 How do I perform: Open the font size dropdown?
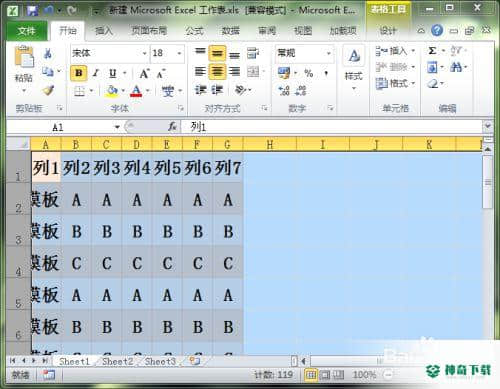(179, 53)
